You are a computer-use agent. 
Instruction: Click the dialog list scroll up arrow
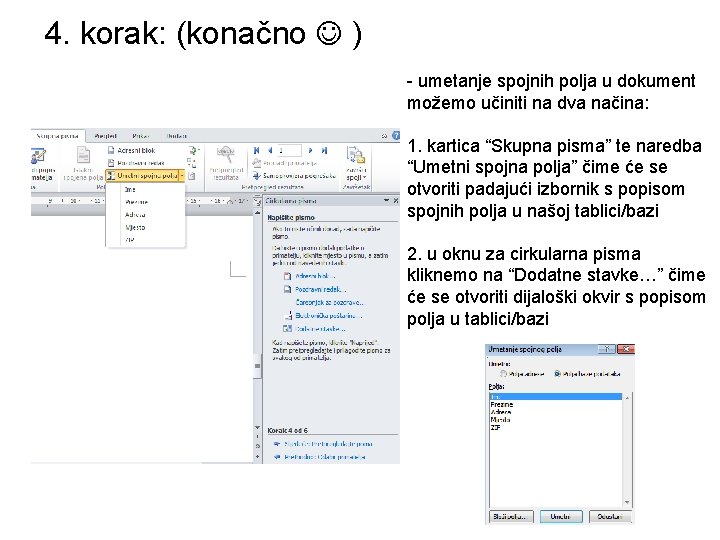(627, 397)
